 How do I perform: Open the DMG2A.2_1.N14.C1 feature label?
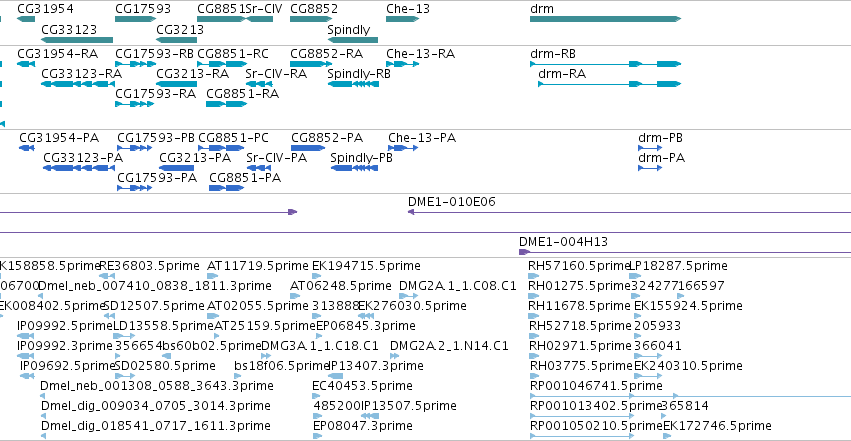(x=449, y=346)
